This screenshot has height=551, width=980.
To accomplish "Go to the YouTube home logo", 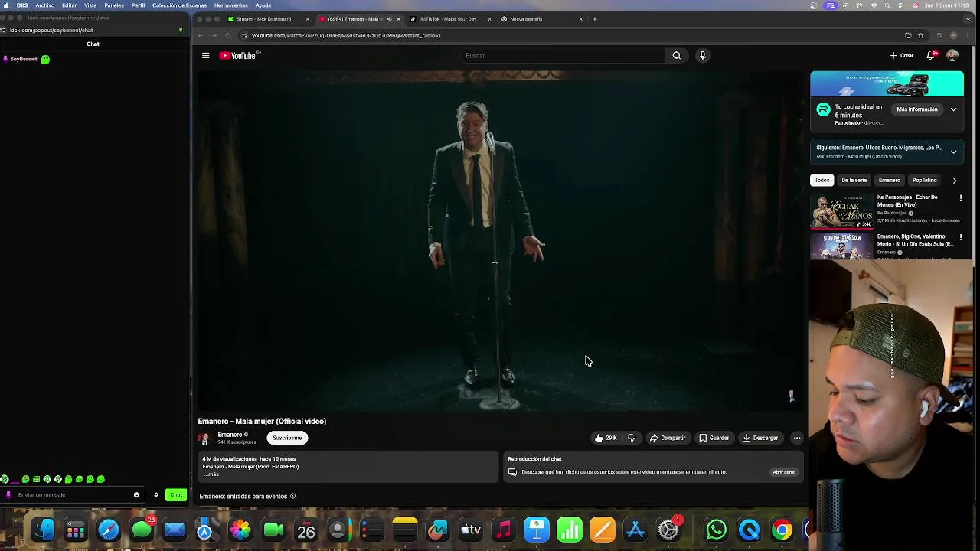I will coord(238,55).
